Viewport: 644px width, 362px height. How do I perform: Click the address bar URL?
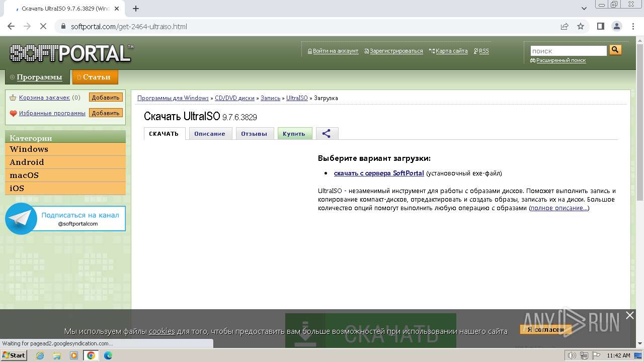(129, 26)
